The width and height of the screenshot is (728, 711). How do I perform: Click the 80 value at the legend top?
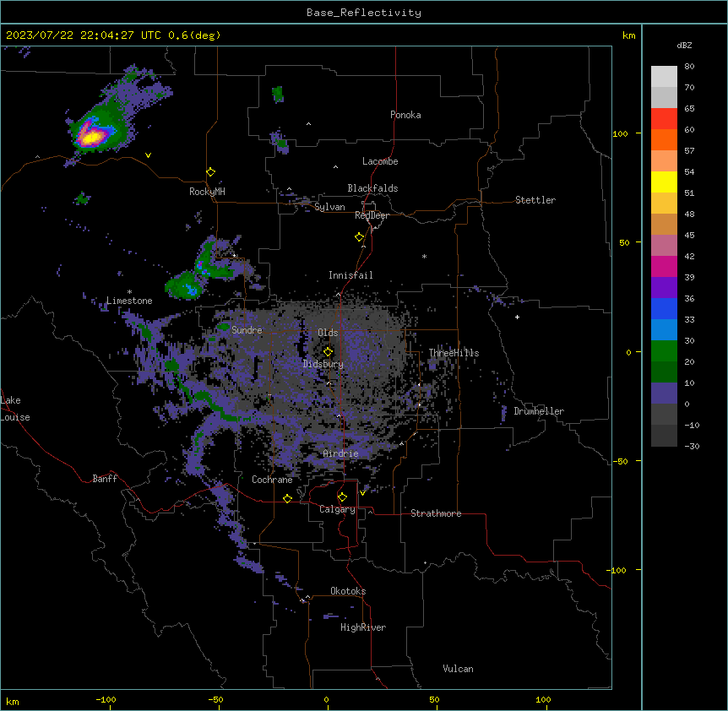pos(689,67)
